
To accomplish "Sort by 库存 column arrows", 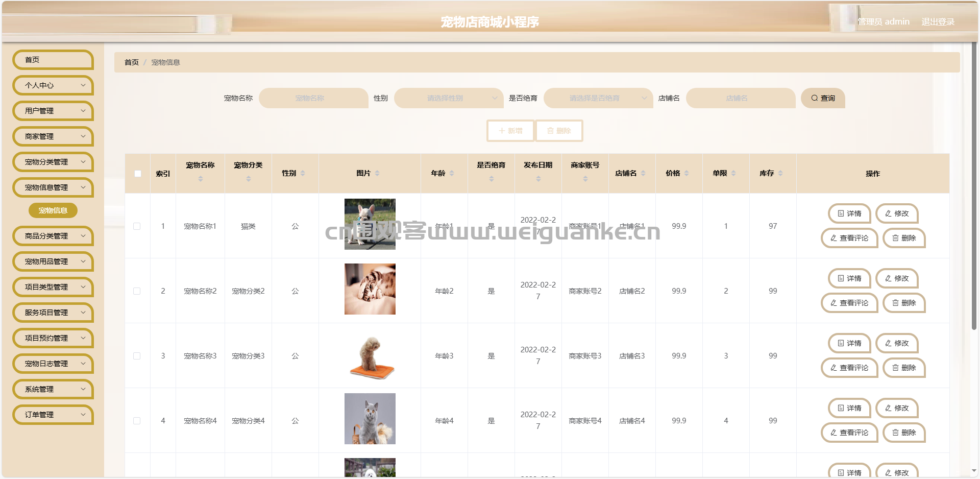I will tap(780, 174).
